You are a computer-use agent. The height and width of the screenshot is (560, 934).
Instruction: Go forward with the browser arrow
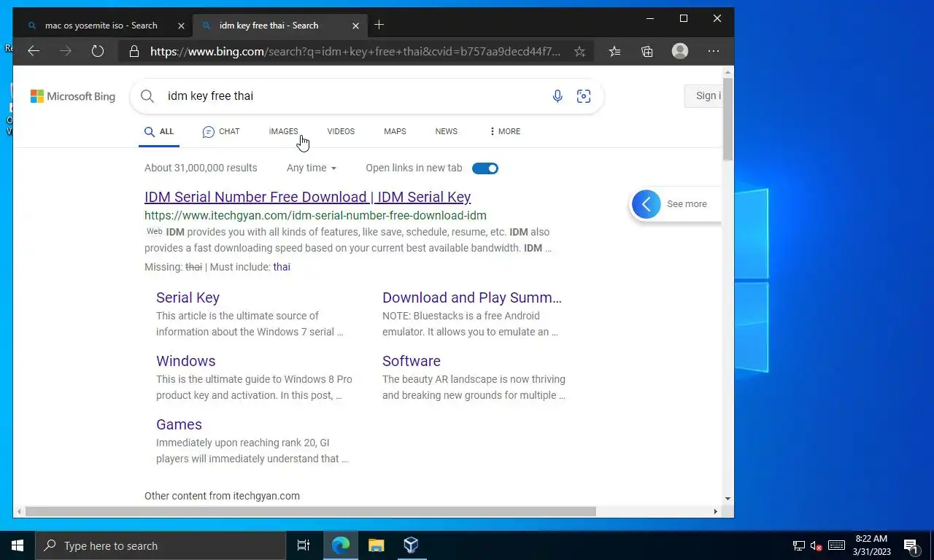click(x=66, y=51)
